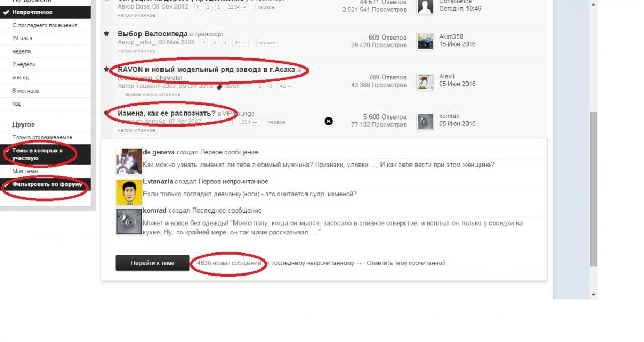Click Akim358 car avatar
644x342 pixels.
pyautogui.click(x=425, y=42)
